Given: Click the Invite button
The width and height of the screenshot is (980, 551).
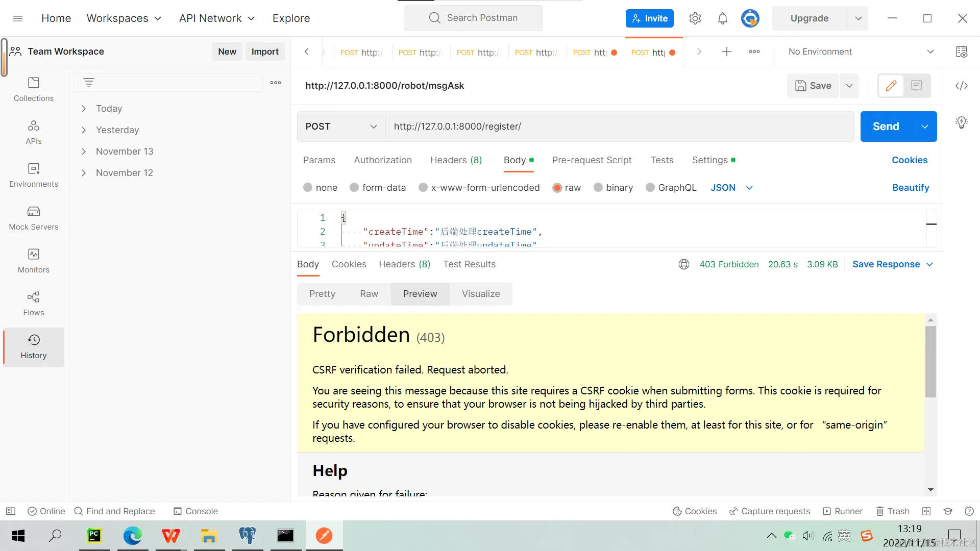Looking at the screenshot, I should 649,18.
